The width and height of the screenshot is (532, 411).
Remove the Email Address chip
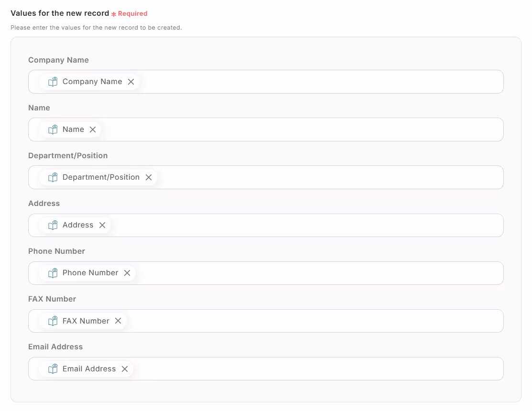(x=125, y=369)
